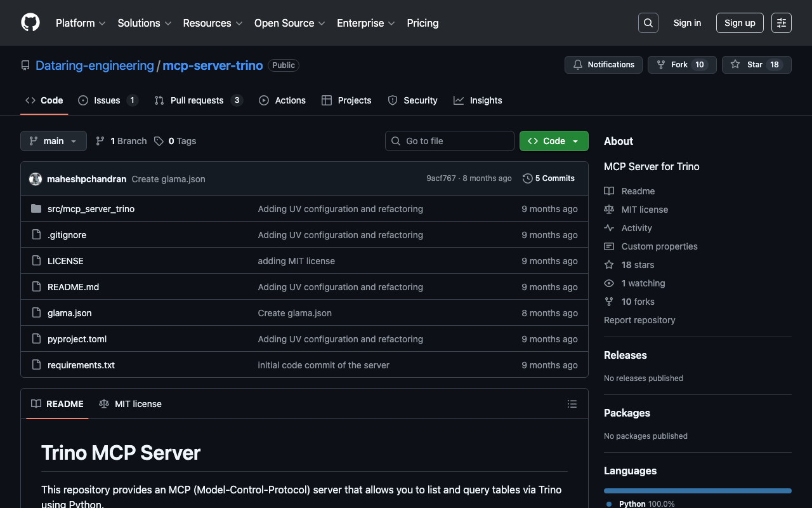Expand the green Code dropdown
This screenshot has height=508, width=812.
pyautogui.click(x=553, y=141)
